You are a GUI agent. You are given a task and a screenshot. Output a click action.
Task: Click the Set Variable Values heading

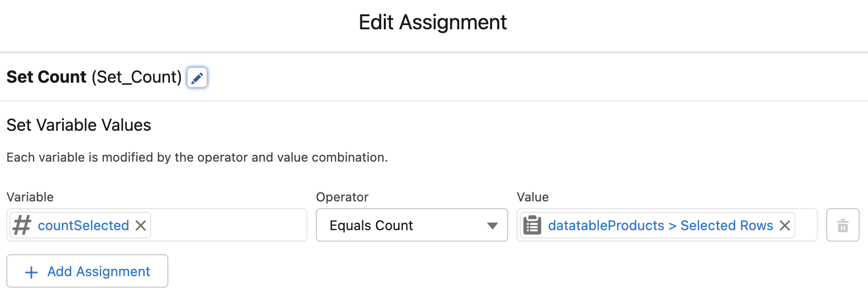click(x=78, y=125)
